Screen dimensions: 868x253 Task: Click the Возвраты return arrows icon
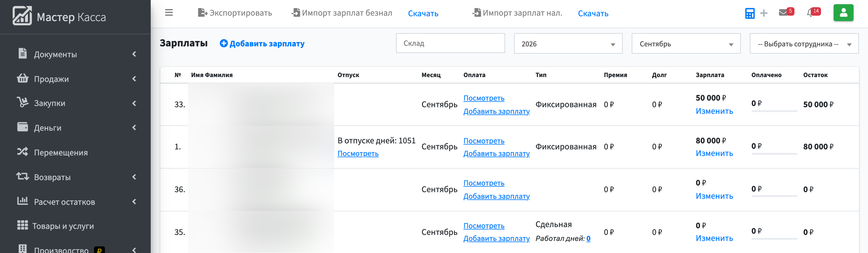coord(23,176)
